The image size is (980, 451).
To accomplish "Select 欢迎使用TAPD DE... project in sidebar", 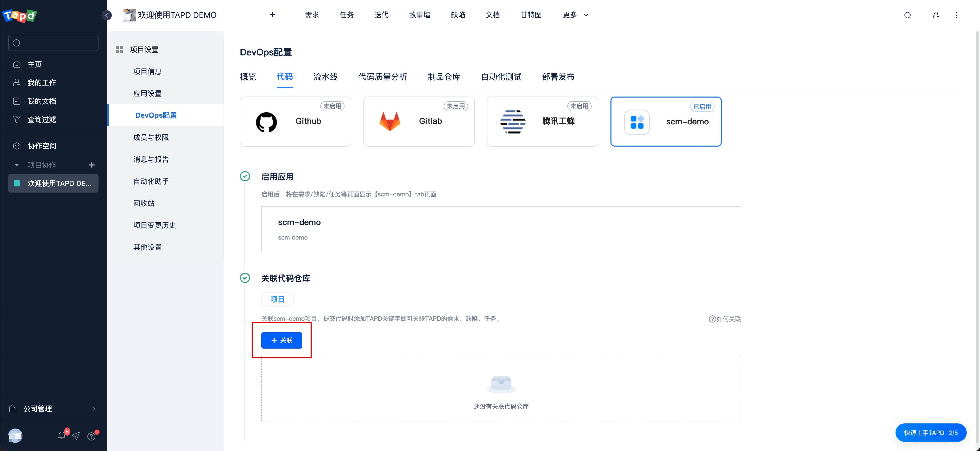I will 53,183.
